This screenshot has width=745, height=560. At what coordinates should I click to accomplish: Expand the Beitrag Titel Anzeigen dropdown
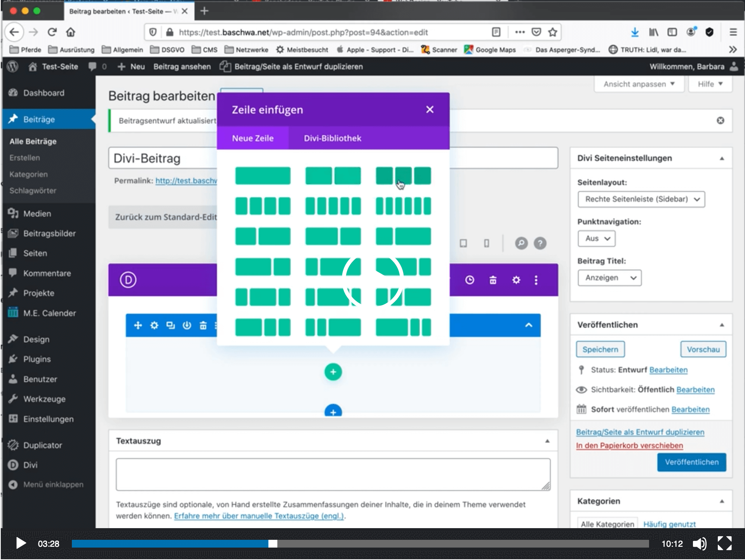609,278
